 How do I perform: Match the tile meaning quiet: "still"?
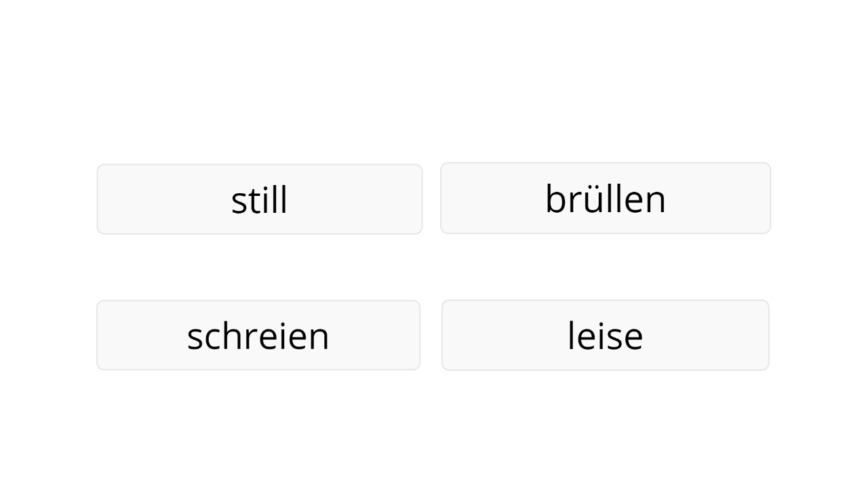tap(260, 199)
